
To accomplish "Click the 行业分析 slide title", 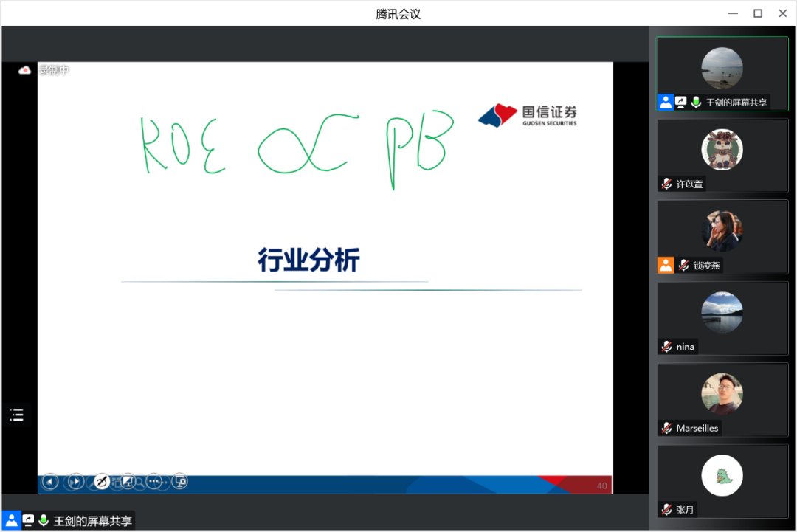I will click(x=308, y=260).
